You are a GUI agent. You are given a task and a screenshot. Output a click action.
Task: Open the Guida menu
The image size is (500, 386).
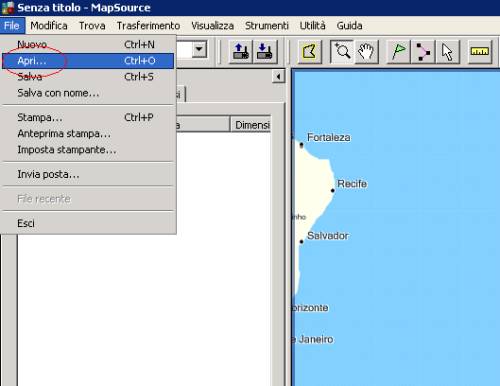[349, 26]
